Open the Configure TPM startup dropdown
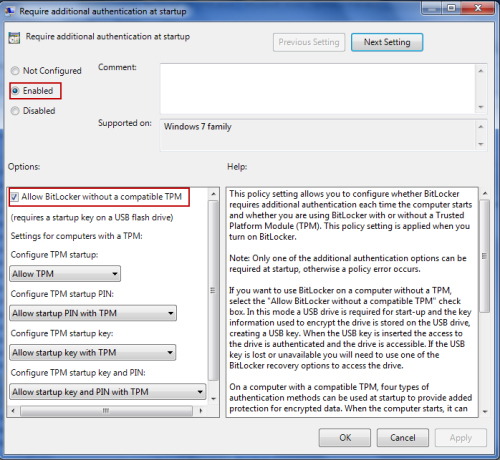 click(65, 274)
